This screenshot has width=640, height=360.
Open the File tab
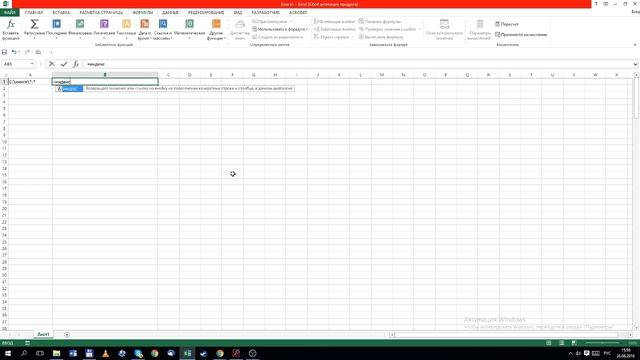point(9,13)
